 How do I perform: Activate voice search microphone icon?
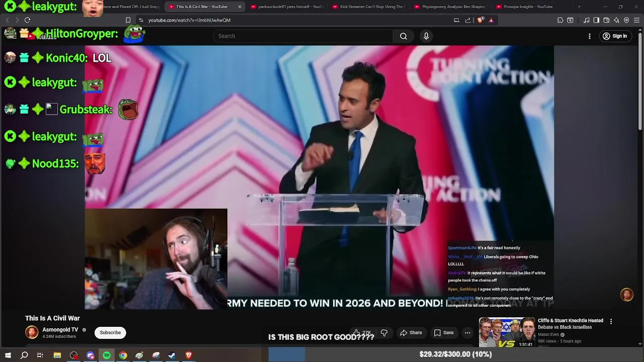(426, 36)
